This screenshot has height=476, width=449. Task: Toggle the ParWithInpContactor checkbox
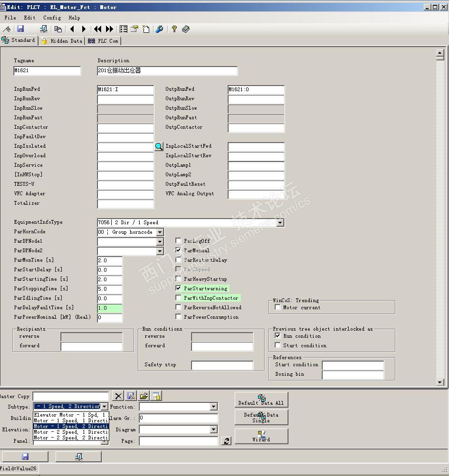[179, 298]
